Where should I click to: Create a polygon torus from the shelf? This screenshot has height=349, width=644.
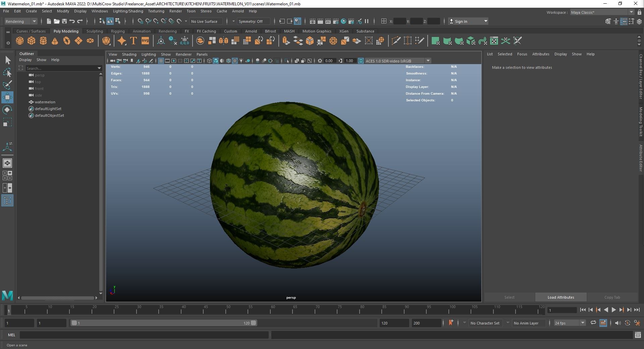pyautogui.click(x=67, y=41)
